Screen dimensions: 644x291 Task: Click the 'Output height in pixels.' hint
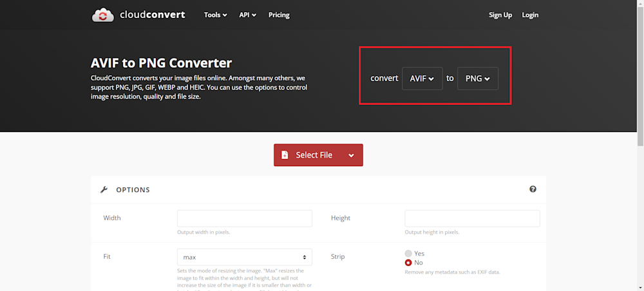pos(432,232)
